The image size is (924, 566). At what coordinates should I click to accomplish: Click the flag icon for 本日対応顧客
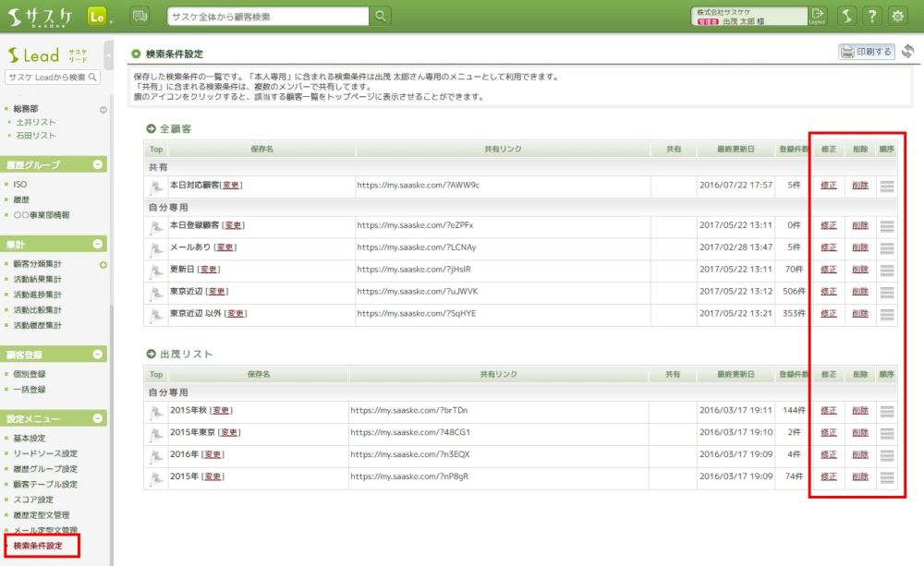click(155, 187)
